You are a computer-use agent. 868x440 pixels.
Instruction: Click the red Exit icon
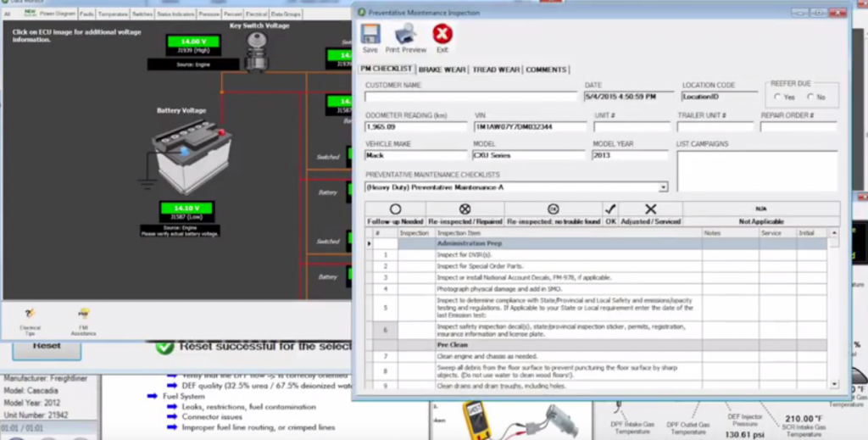[x=442, y=34]
